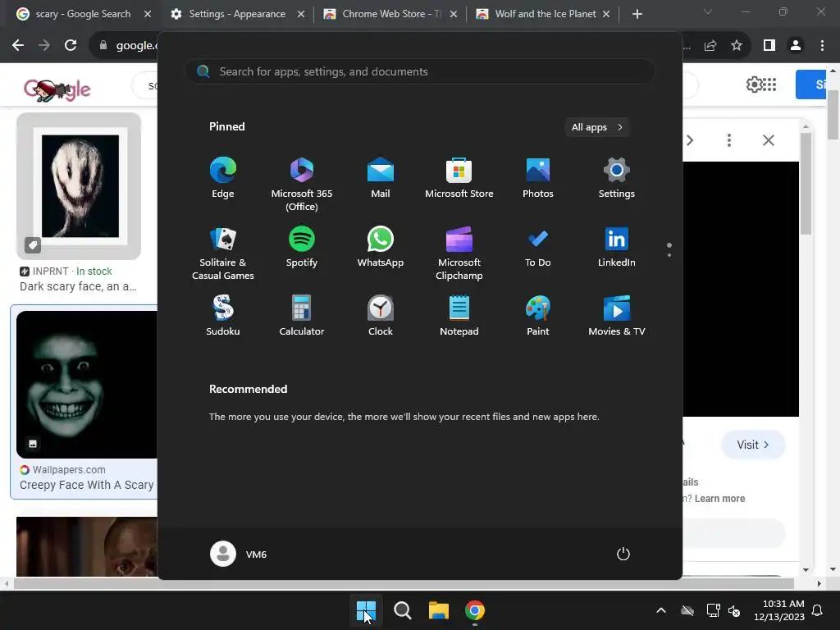The height and width of the screenshot is (630, 840).
Task: Go to next pinned apps page dots
Action: point(669,249)
